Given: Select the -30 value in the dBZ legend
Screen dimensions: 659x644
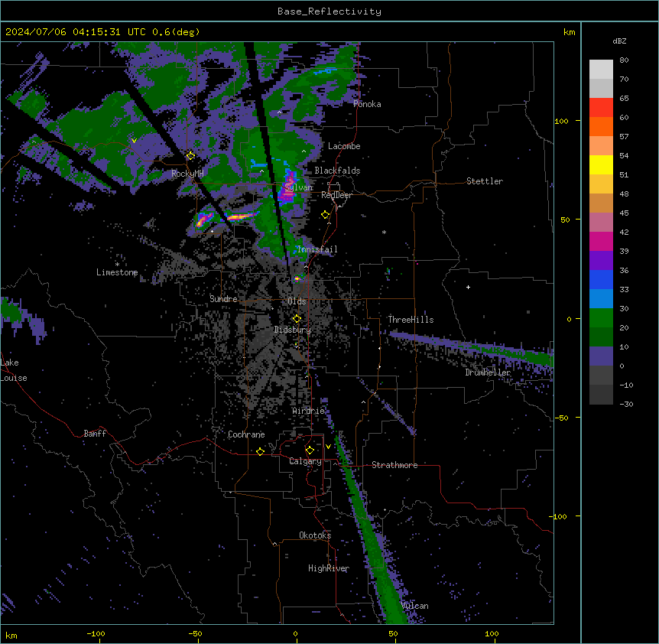Looking at the screenshot, I should [626, 404].
